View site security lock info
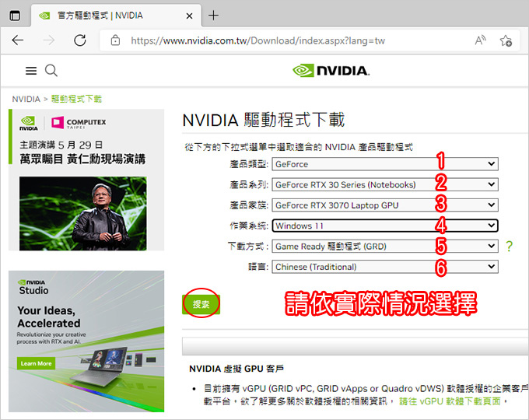 point(115,40)
